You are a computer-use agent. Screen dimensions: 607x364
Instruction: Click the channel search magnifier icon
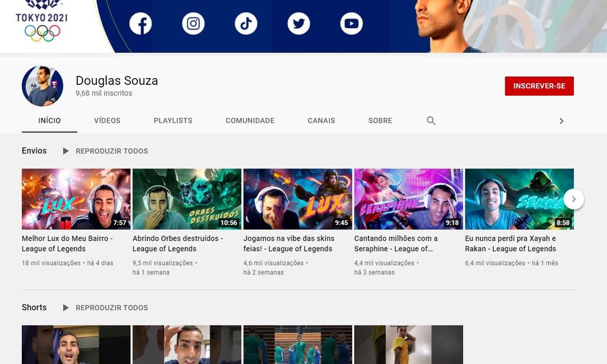click(x=431, y=121)
